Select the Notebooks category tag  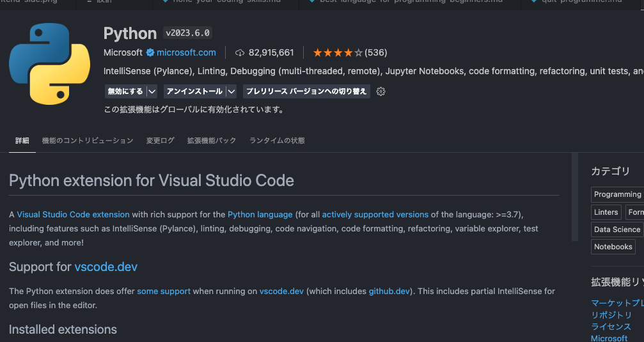[613, 247]
